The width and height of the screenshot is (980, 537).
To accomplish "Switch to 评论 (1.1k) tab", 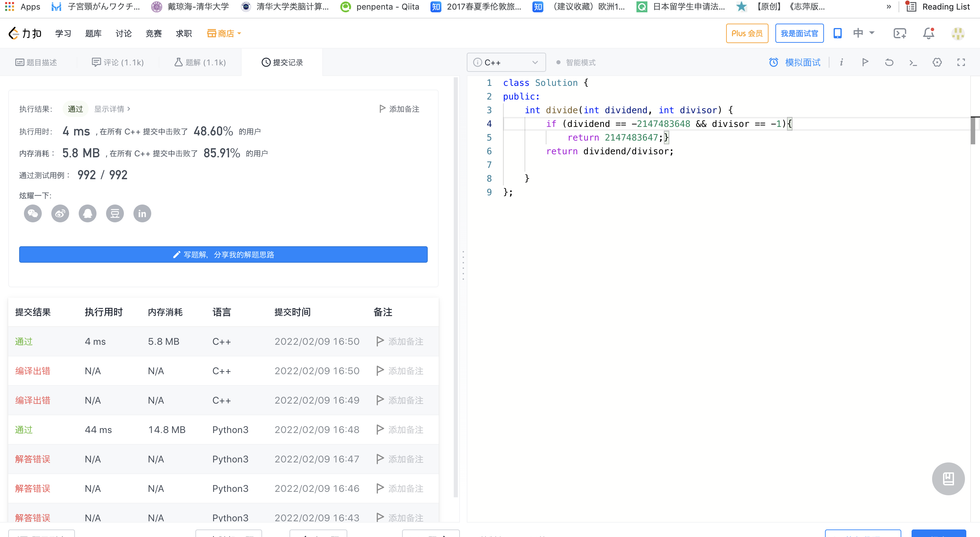I will 118,62.
